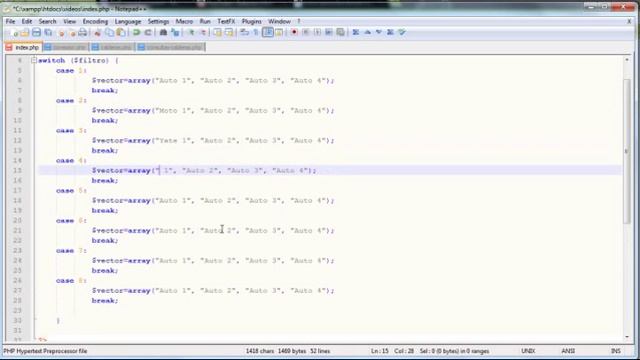Open the Window menu
640x360 pixels.
click(279, 21)
